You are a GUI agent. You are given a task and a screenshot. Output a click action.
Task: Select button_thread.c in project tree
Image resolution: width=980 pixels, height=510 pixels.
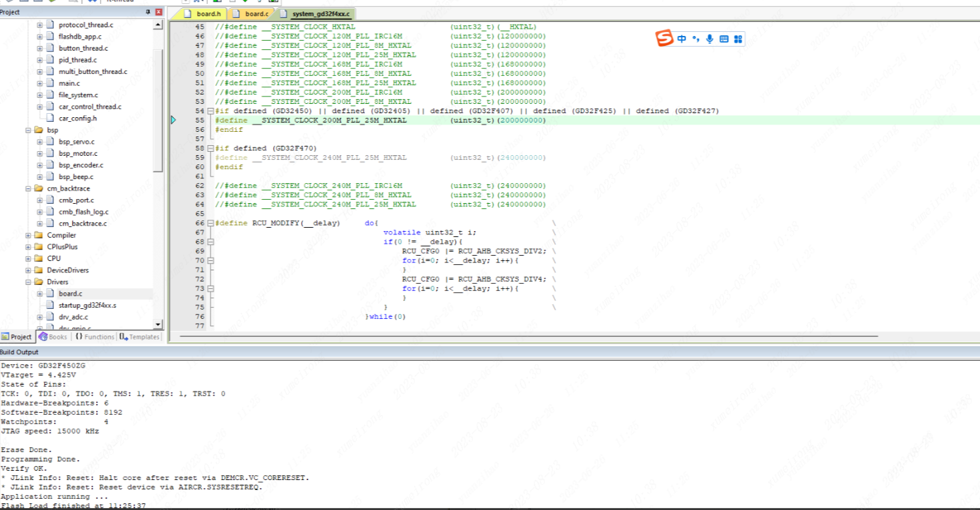(82, 49)
